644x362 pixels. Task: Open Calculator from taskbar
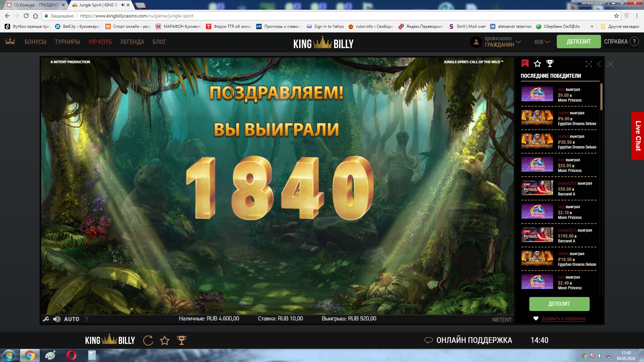click(92, 355)
